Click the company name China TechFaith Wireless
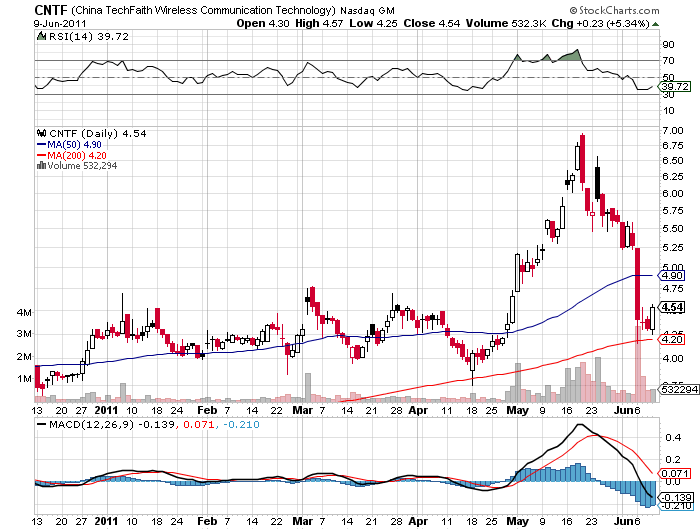The height and width of the screenshot is (530, 700). click(x=203, y=10)
